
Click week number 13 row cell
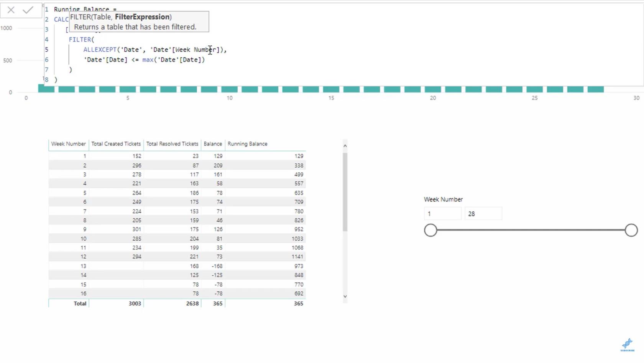click(x=83, y=266)
